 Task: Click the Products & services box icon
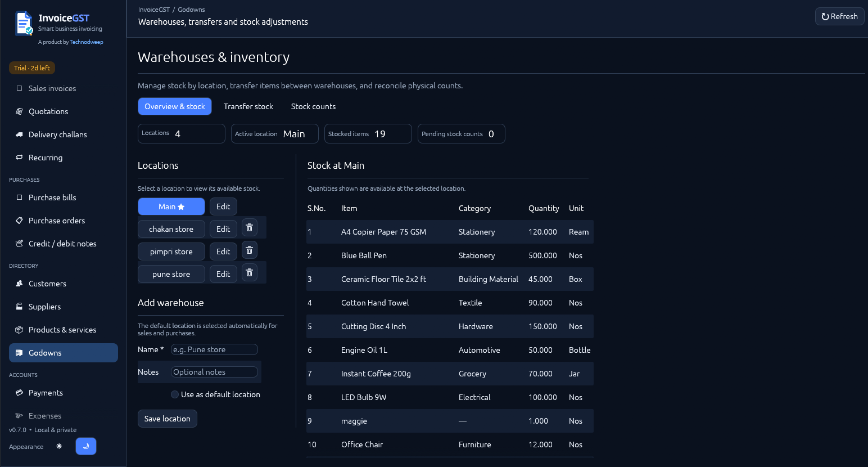(19, 330)
